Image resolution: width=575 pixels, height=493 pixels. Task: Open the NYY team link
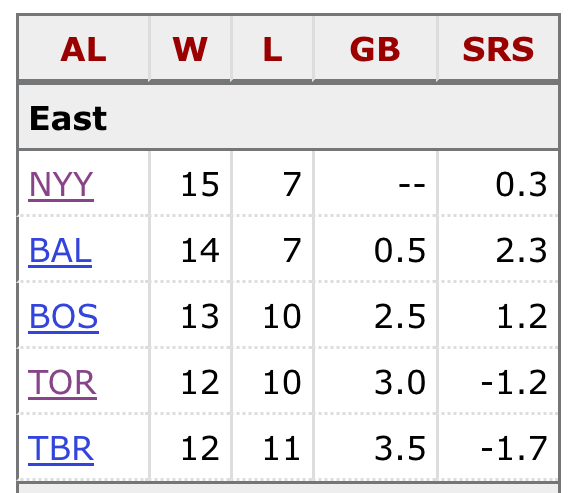(61, 185)
